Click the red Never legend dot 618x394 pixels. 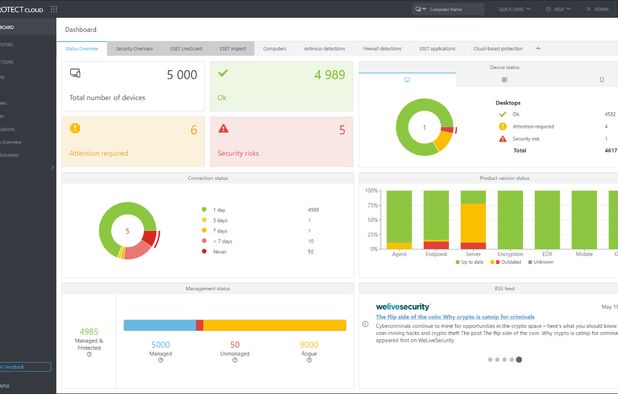coord(204,251)
